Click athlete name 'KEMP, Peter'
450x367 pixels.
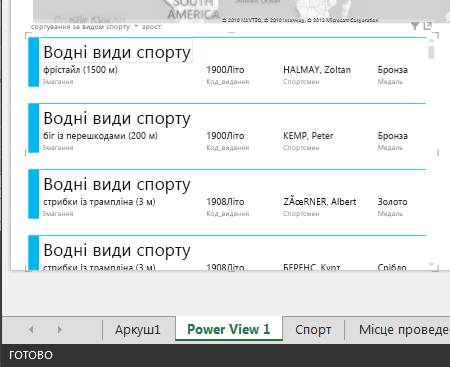pyautogui.click(x=308, y=136)
